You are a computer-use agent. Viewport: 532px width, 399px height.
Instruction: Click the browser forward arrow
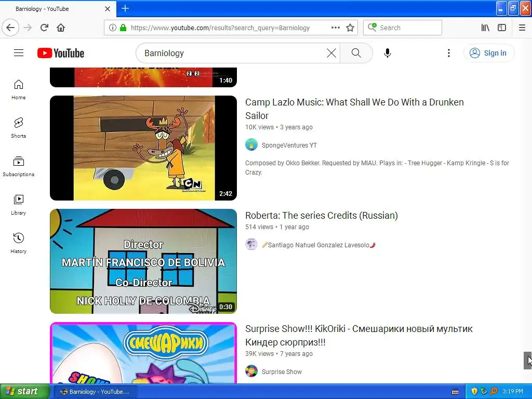click(x=28, y=28)
